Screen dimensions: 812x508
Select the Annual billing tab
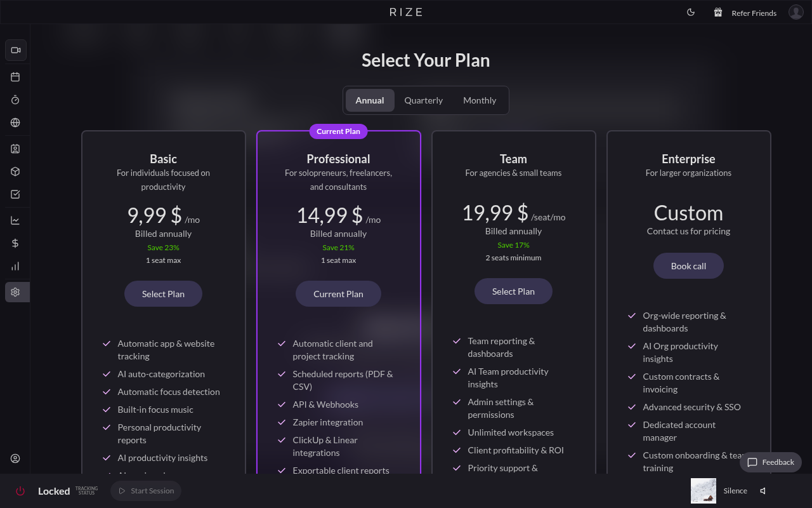[370, 100]
